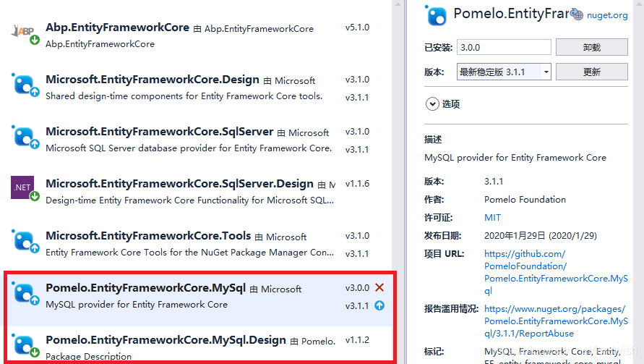Click the 已安装 version field showing 3.0.0

pos(504,47)
